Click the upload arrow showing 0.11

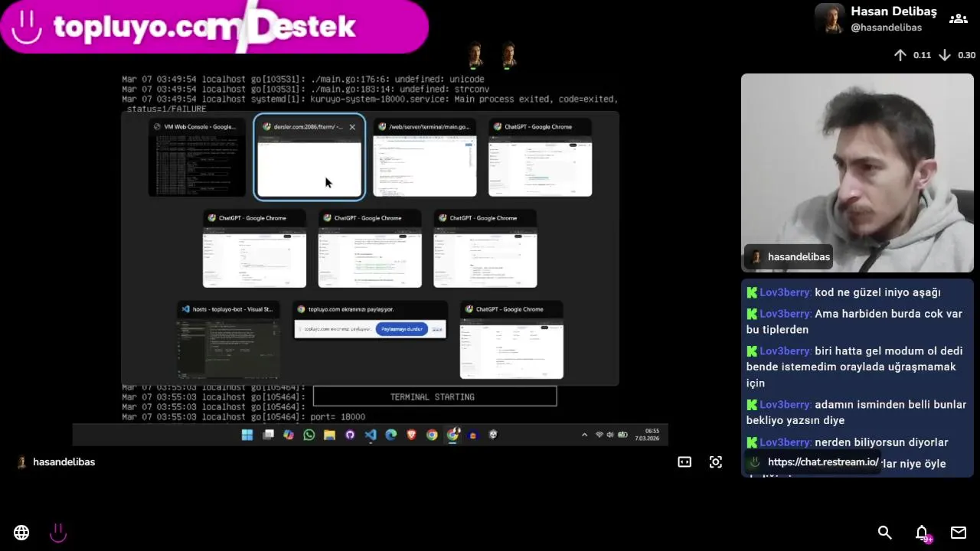(x=900, y=55)
